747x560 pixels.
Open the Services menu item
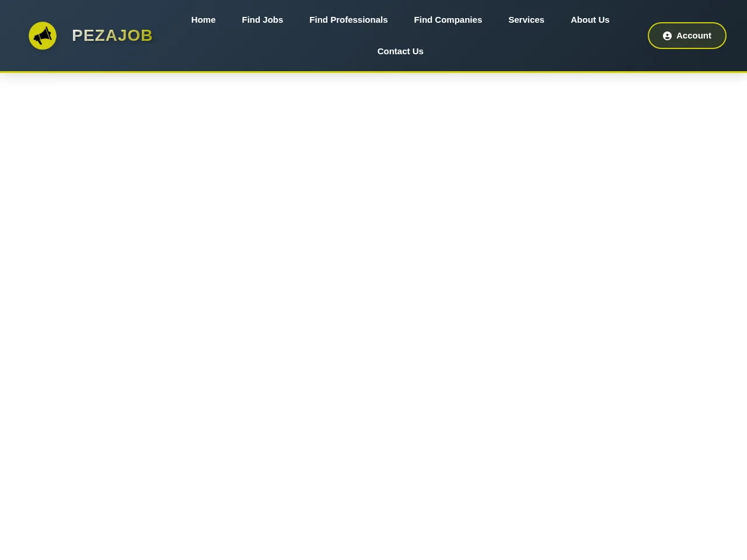pyautogui.click(x=526, y=20)
